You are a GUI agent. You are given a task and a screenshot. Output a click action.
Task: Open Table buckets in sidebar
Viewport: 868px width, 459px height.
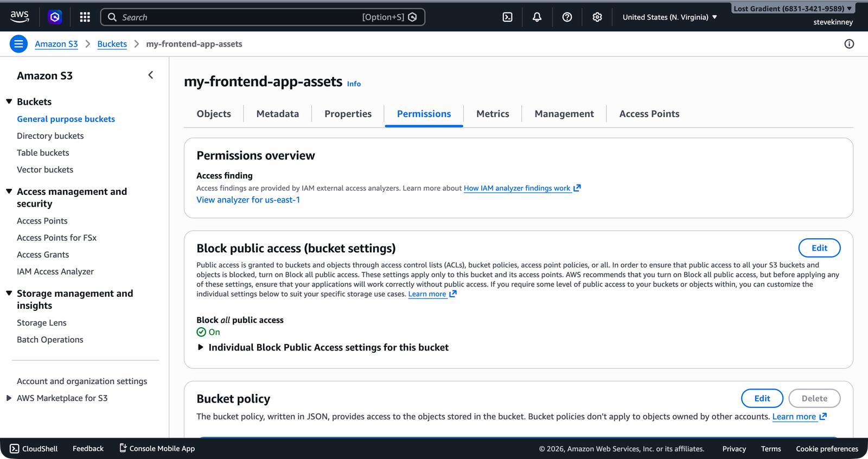pos(43,152)
